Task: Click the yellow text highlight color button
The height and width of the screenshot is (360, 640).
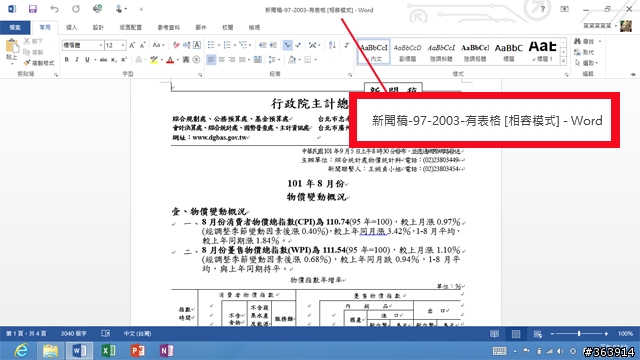Action: [154, 60]
